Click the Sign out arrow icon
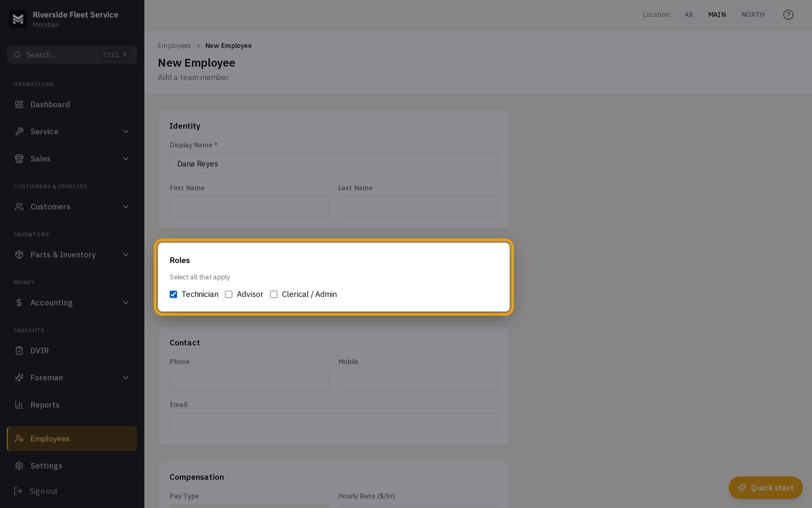This screenshot has width=812, height=508. tap(18, 491)
